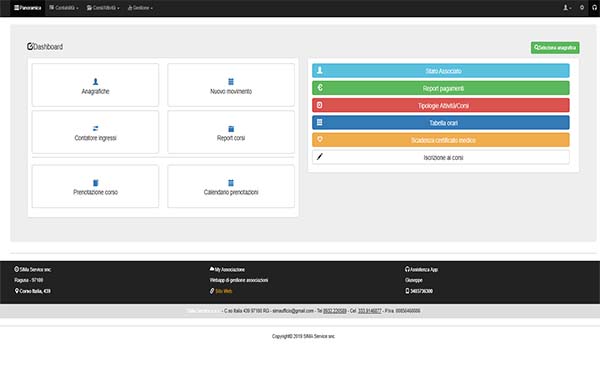Click the phone icon beside 3403736306
The image size is (600, 376).
(x=407, y=291)
